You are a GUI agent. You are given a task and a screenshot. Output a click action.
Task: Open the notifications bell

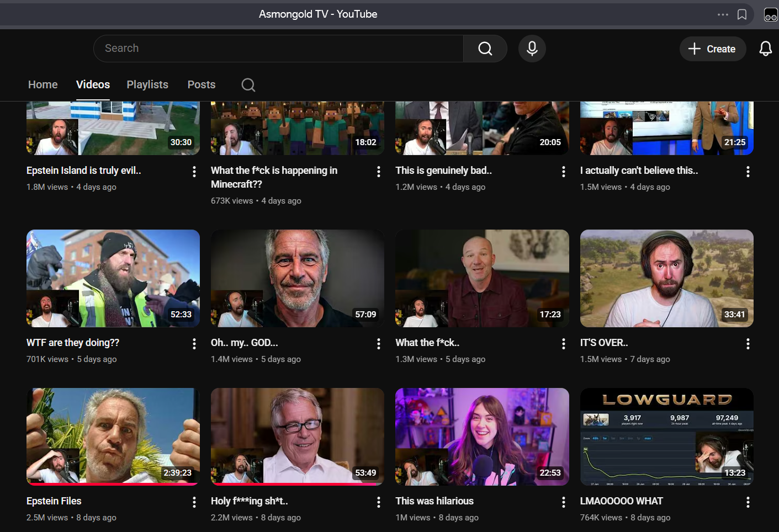tap(766, 49)
